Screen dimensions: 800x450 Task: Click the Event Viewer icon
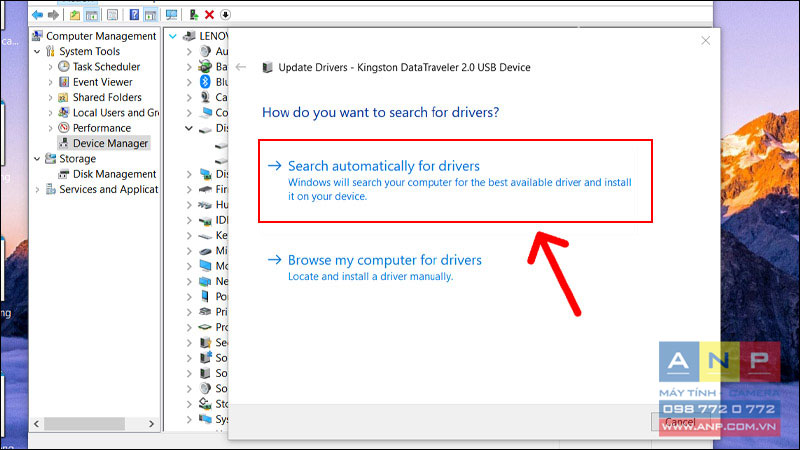tap(64, 82)
